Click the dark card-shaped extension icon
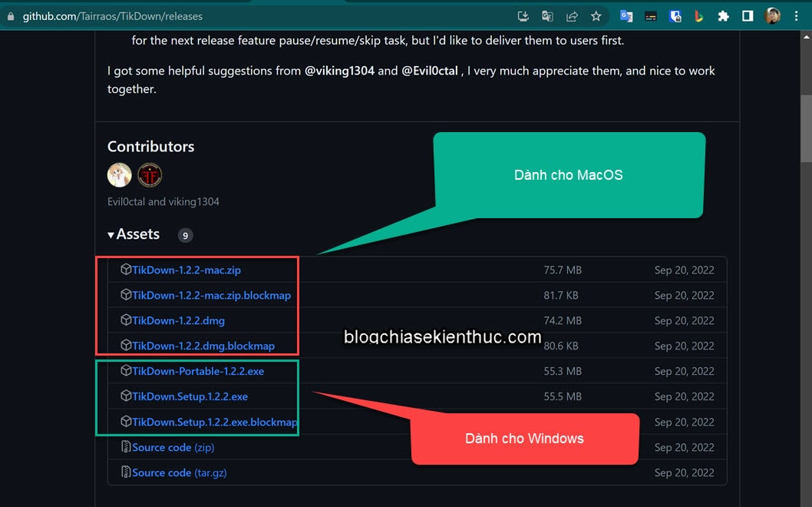 [650, 17]
